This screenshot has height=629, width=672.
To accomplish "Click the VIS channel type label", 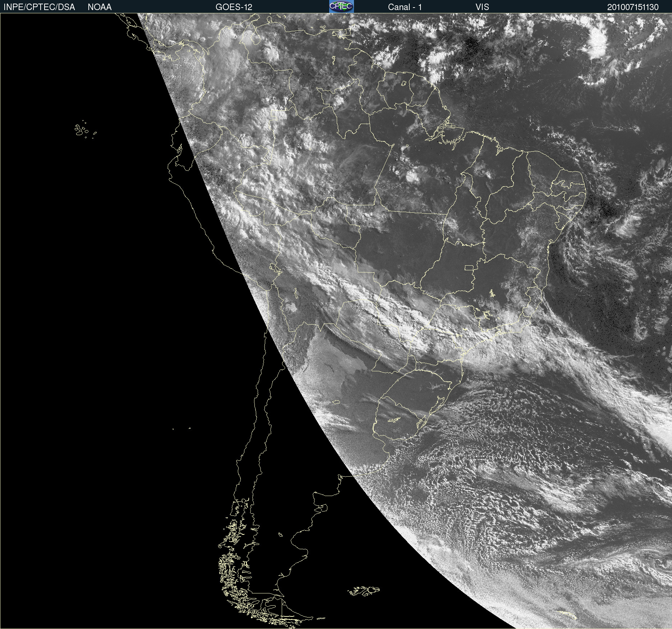I will coord(482,7).
